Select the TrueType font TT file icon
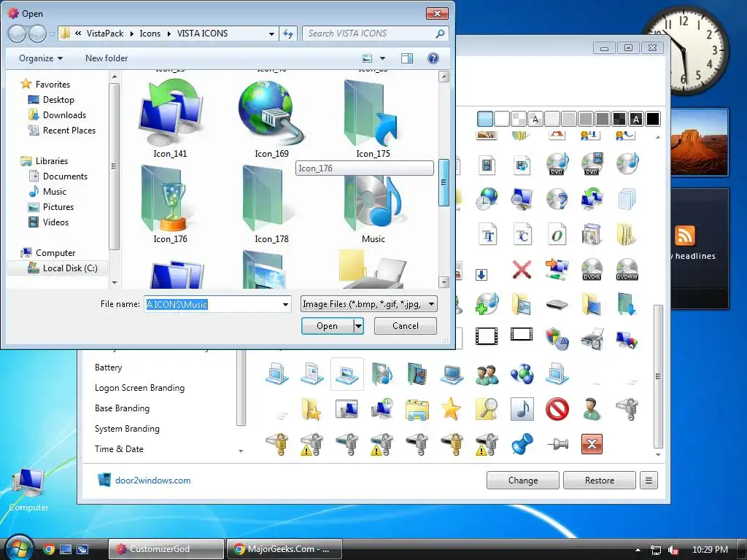Image resolution: width=747 pixels, height=560 pixels. pos(487,234)
